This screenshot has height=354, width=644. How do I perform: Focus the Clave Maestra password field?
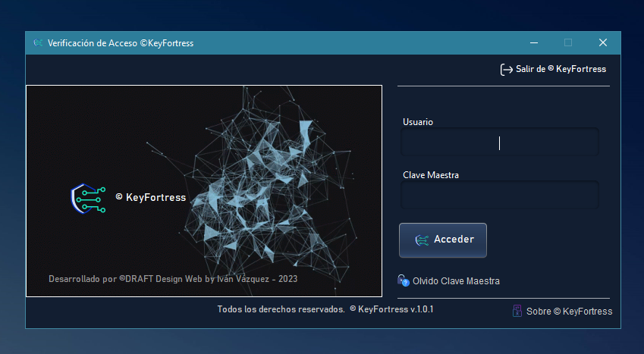click(499, 196)
